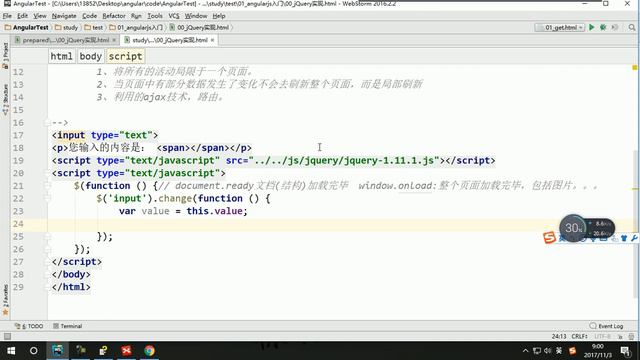
Task: Open the Event Log
Action: (x=607, y=326)
